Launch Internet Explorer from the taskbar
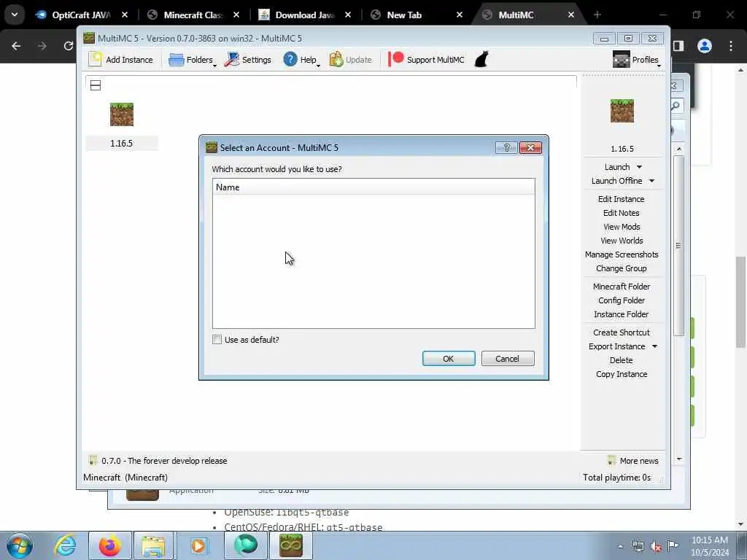747x560 pixels. coord(64,545)
